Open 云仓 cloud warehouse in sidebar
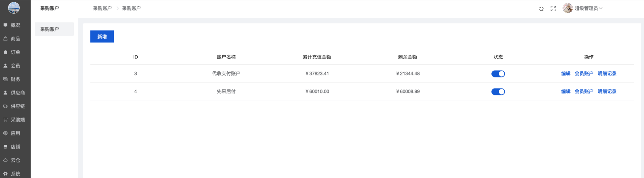The image size is (644, 178). (15, 160)
